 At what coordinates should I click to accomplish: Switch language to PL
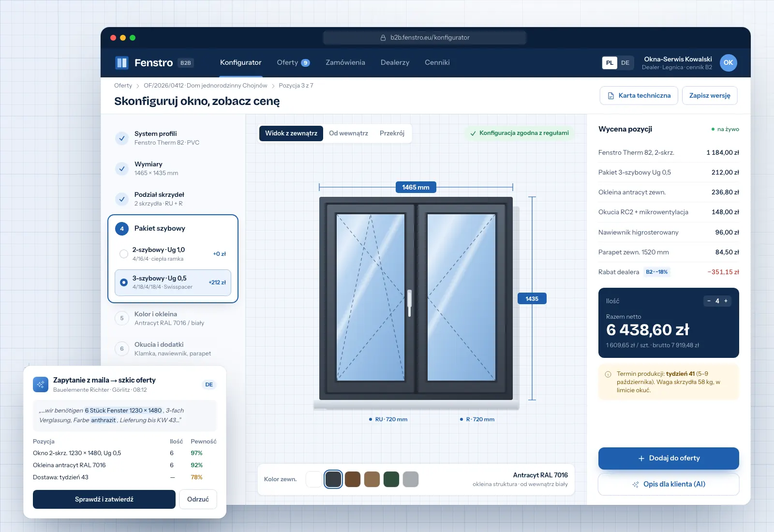tap(610, 63)
